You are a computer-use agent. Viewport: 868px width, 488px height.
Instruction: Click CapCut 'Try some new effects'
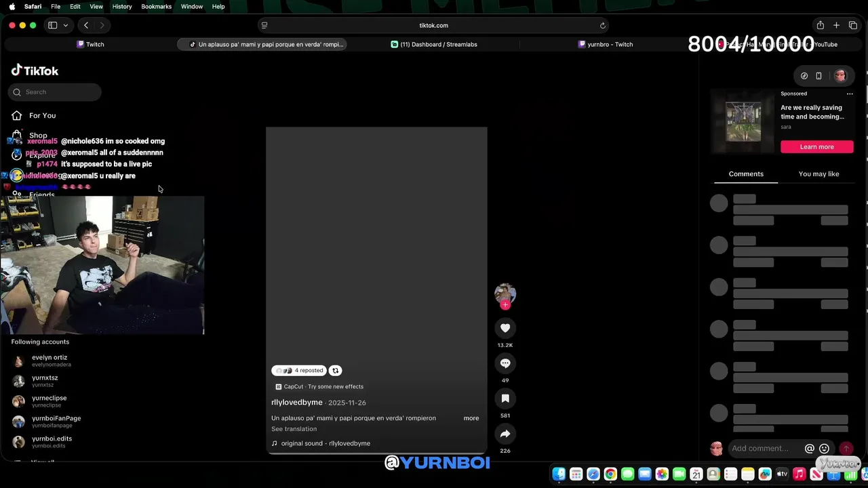tap(319, 386)
